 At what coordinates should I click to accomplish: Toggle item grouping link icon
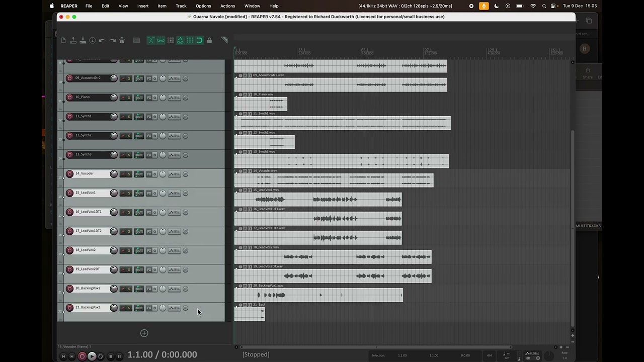(x=160, y=40)
